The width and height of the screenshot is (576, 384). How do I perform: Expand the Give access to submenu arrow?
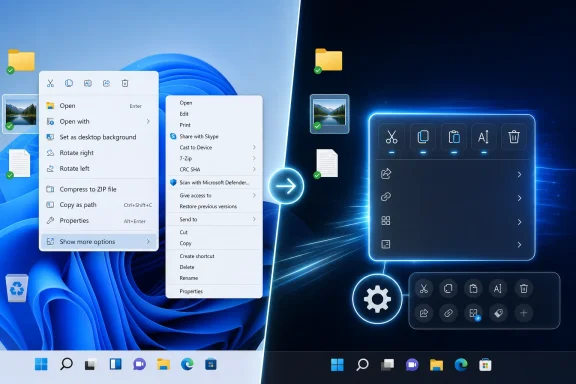click(x=254, y=195)
